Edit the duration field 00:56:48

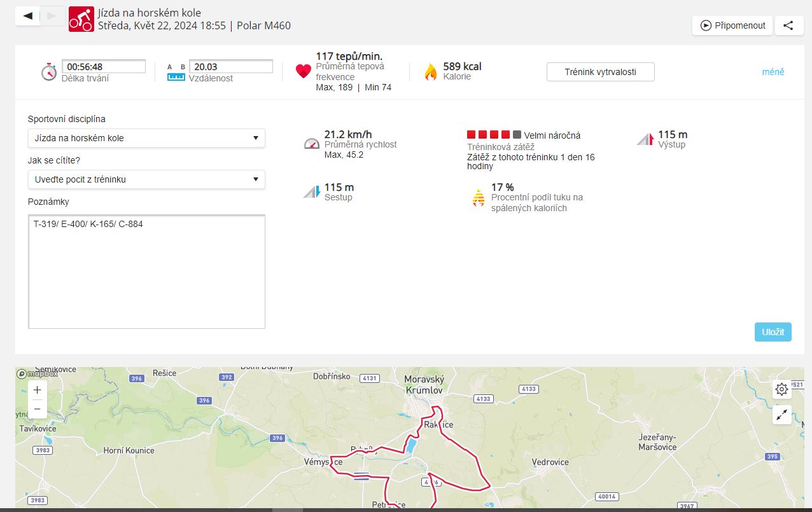coord(104,67)
